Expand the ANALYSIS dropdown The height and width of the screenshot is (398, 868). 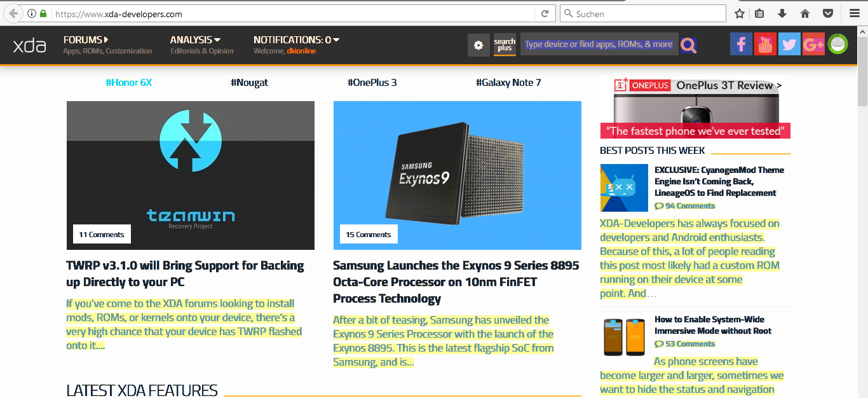click(x=195, y=39)
